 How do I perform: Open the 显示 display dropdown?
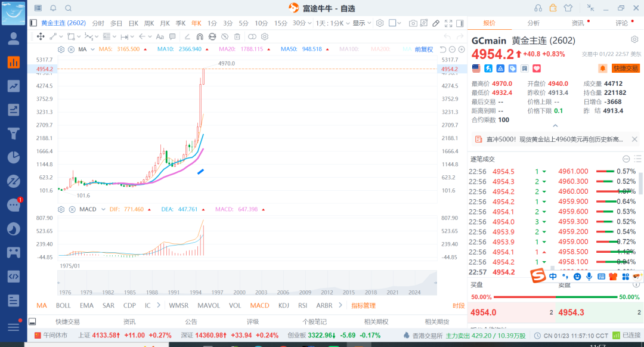pos(362,23)
